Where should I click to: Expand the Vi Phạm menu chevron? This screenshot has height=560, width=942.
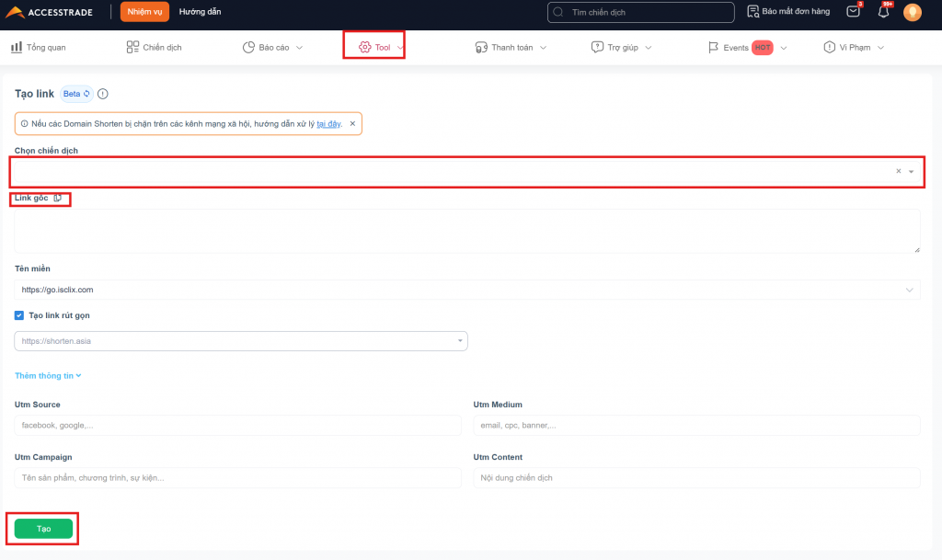coord(880,48)
